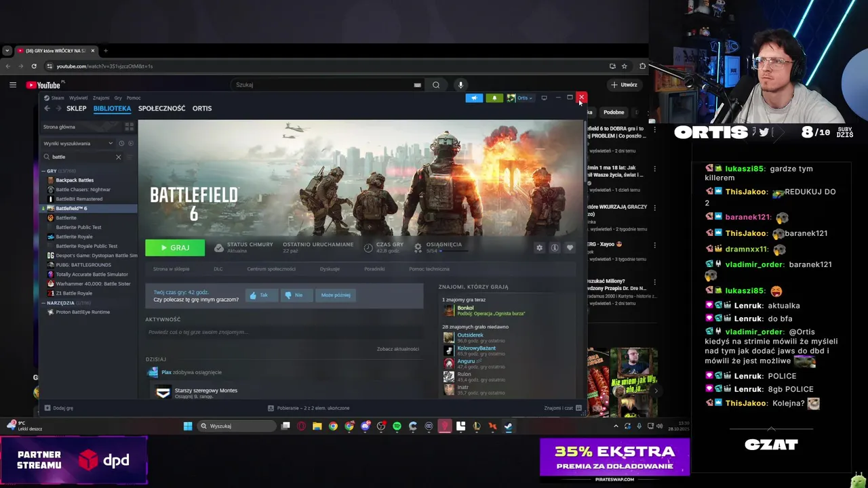Open Steam announcements megaphone button
The height and width of the screenshot is (488, 868).
(x=474, y=98)
